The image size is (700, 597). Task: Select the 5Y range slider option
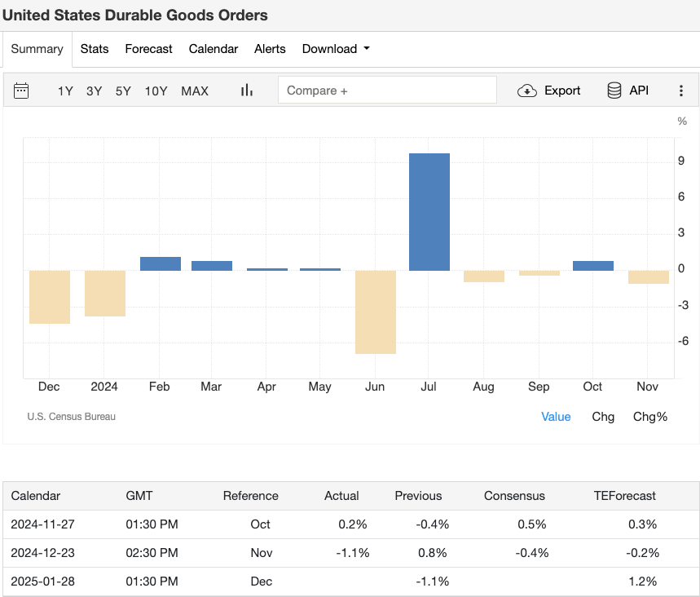click(123, 91)
